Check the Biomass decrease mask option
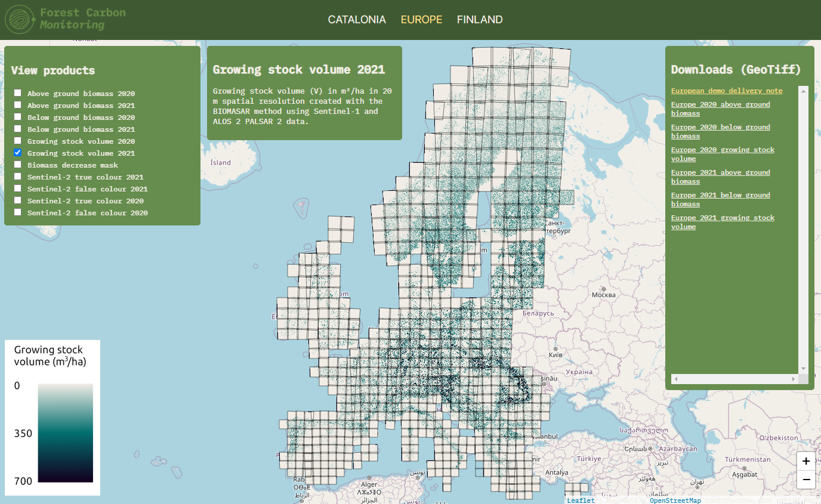821x504 pixels. 17,164
